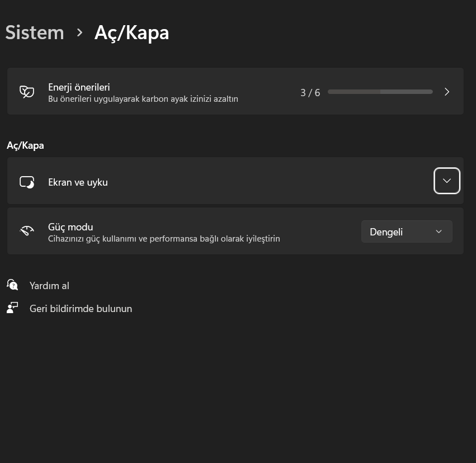Click the Yardım al help icon

tap(12, 285)
